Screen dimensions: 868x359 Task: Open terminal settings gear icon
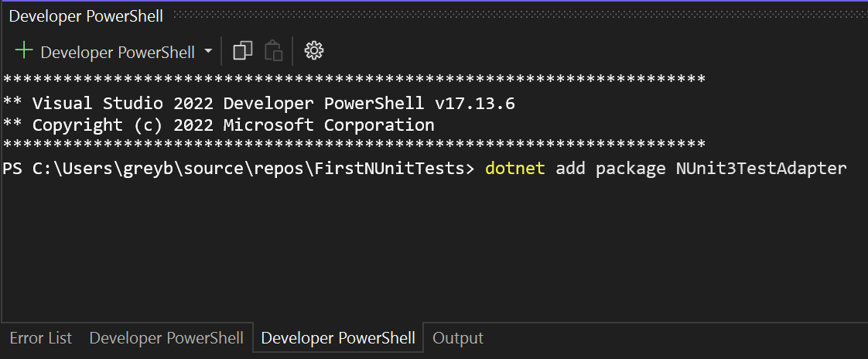click(314, 51)
